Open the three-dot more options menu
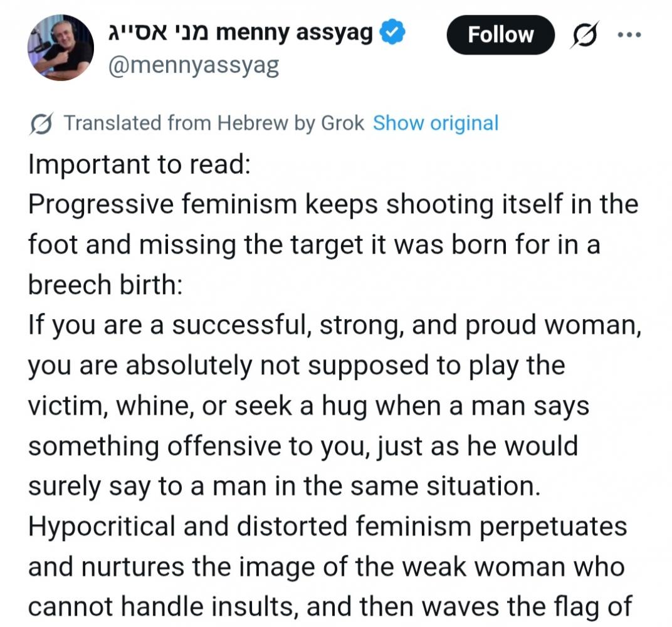Screen dimensions: 672x627 pyautogui.click(x=627, y=35)
